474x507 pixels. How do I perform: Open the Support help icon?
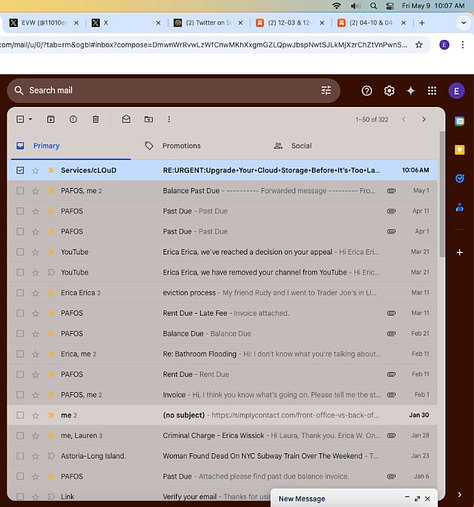(x=367, y=91)
